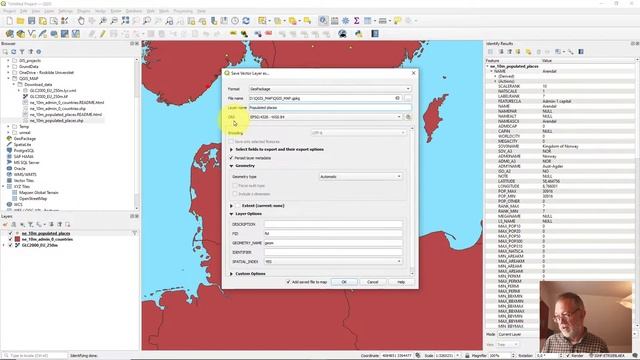Select the Zoom Out magnifier tool
This screenshot has height=360, width=640.
click(114, 21)
